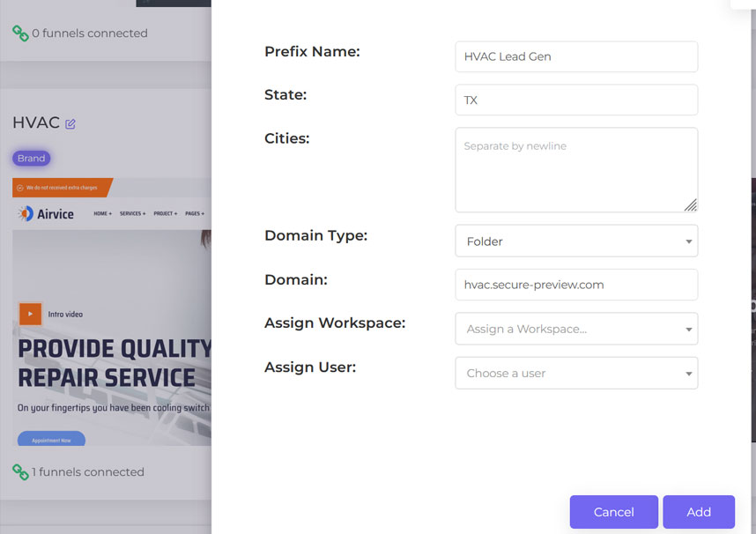
Task: Expand the PAGES menu in the template navbar
Action: pos(195,213)
